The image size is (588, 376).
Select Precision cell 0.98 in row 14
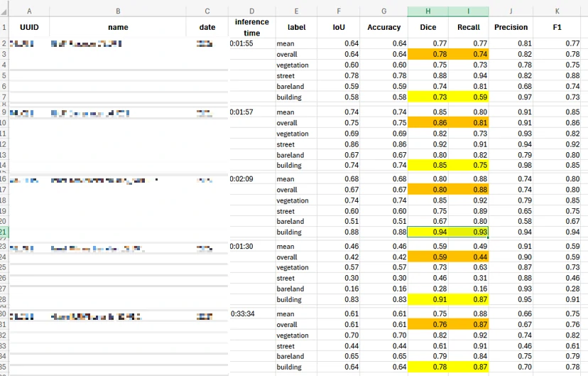511,165
